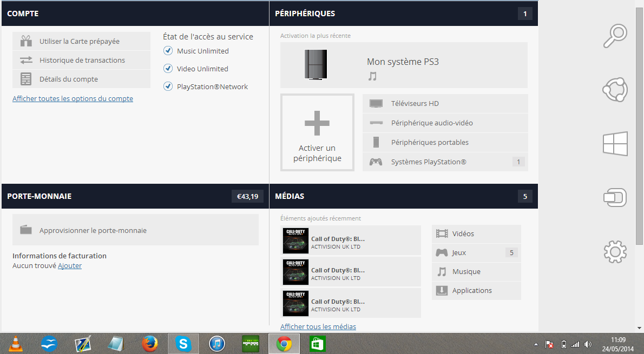This screenshot has height=354, width=644.
Task: Click the document icon for Détails du compte
Action: [x=26, y=79]
